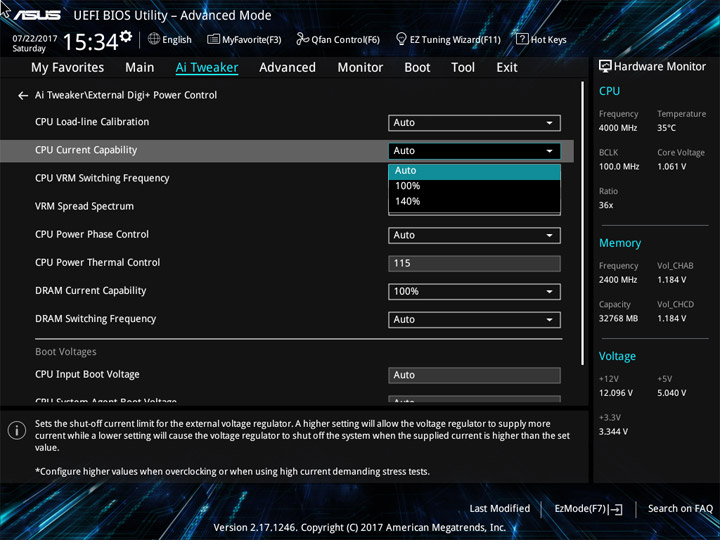The image size is (720, 540).
Task: Open My Favorites tab
Action: point(68,68)
